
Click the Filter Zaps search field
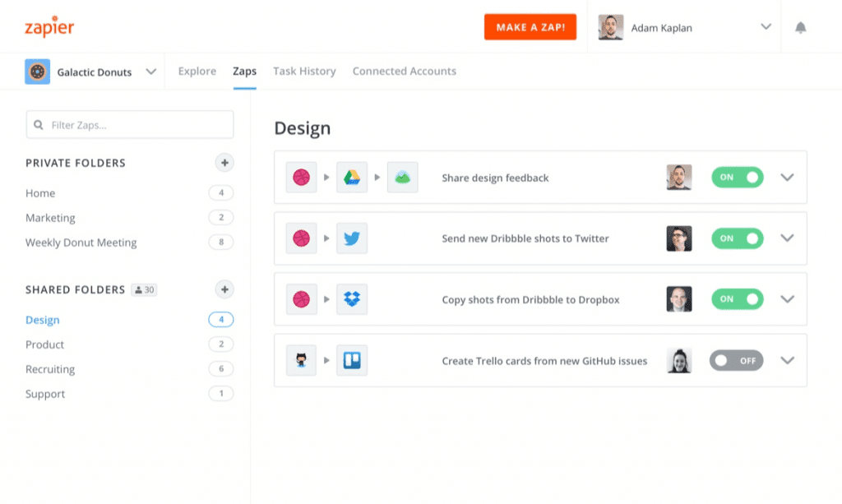click(129, 124)
